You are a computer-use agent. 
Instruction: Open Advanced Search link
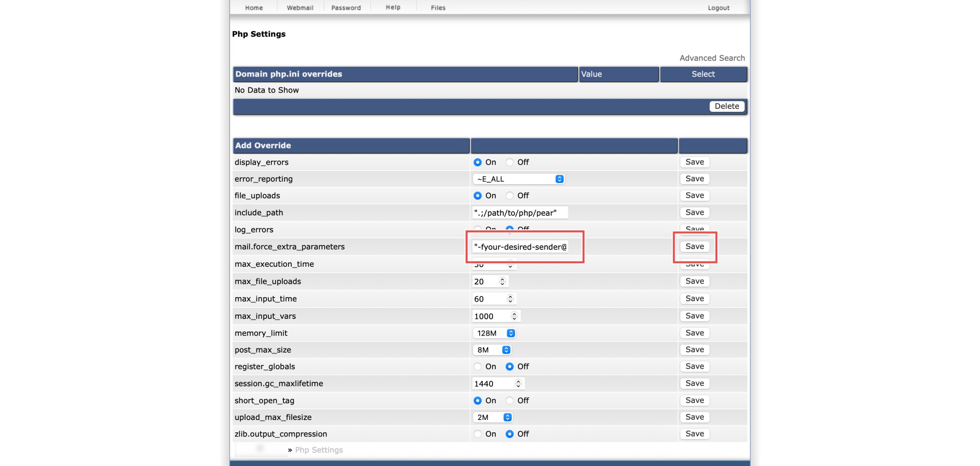pos(712,58)
